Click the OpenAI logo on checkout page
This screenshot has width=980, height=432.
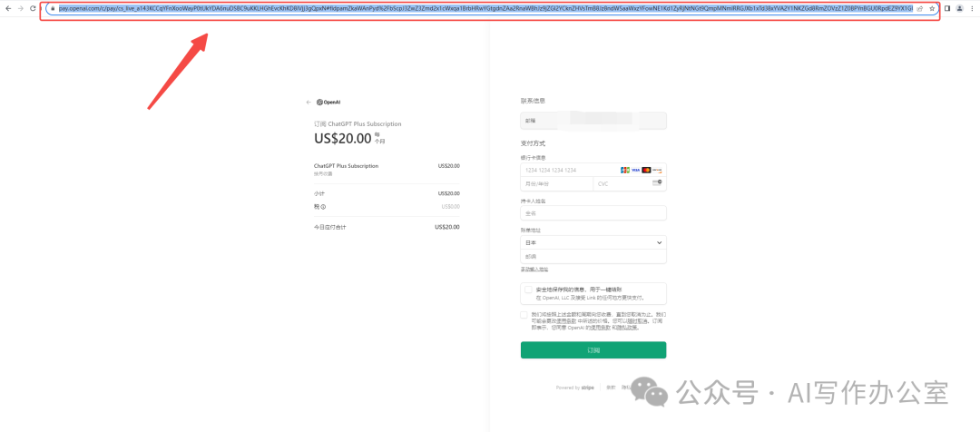(x=328, y=103)
